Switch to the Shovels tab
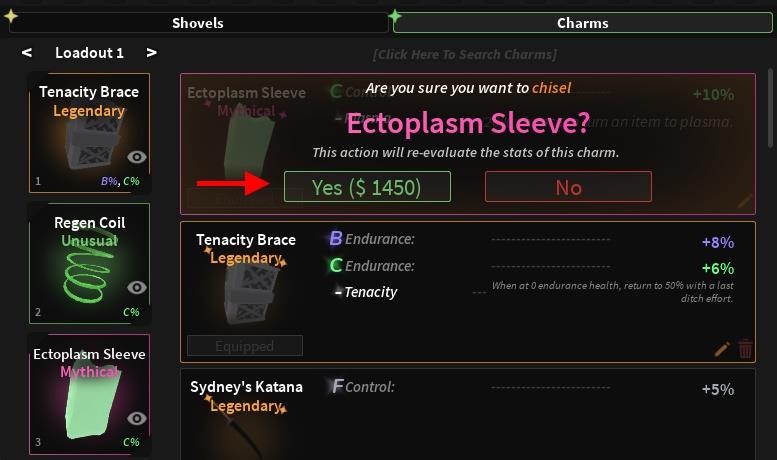777x460 pixels. tap(197, 22)
